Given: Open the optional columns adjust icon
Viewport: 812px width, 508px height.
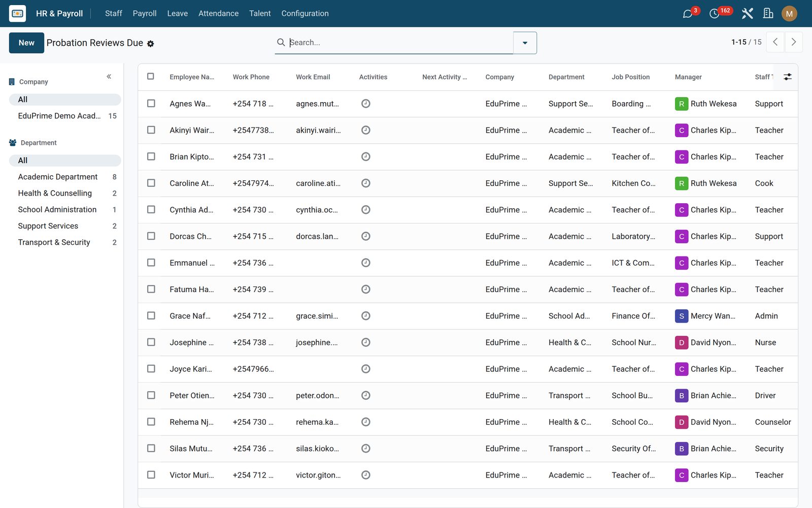Looking at the screenshot, I should (788, 77).
